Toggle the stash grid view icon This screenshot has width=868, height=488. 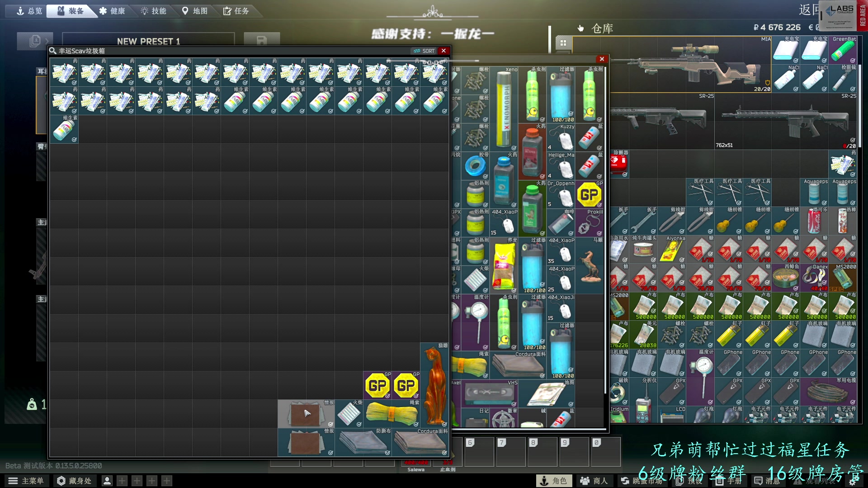(563, 43)
